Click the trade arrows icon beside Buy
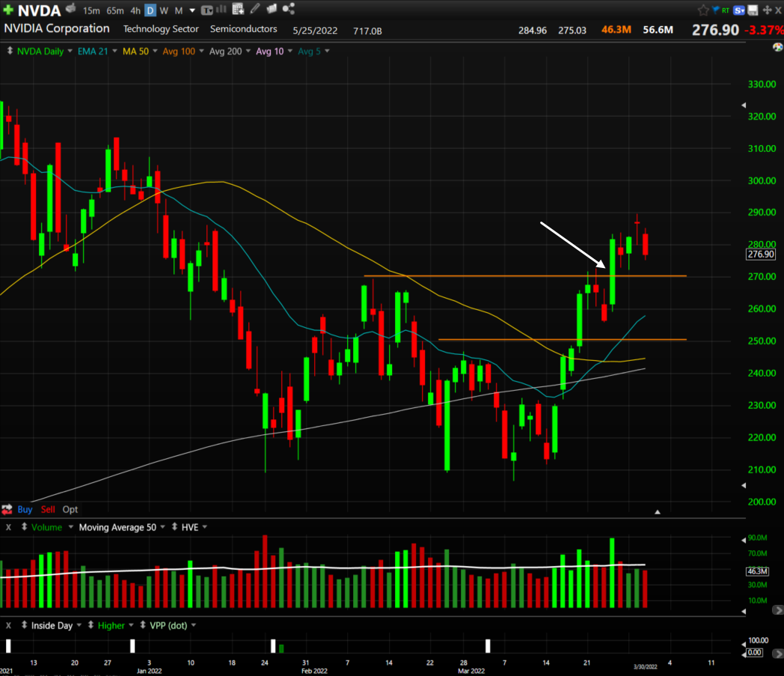784x676 pixels. click(7, 509)
